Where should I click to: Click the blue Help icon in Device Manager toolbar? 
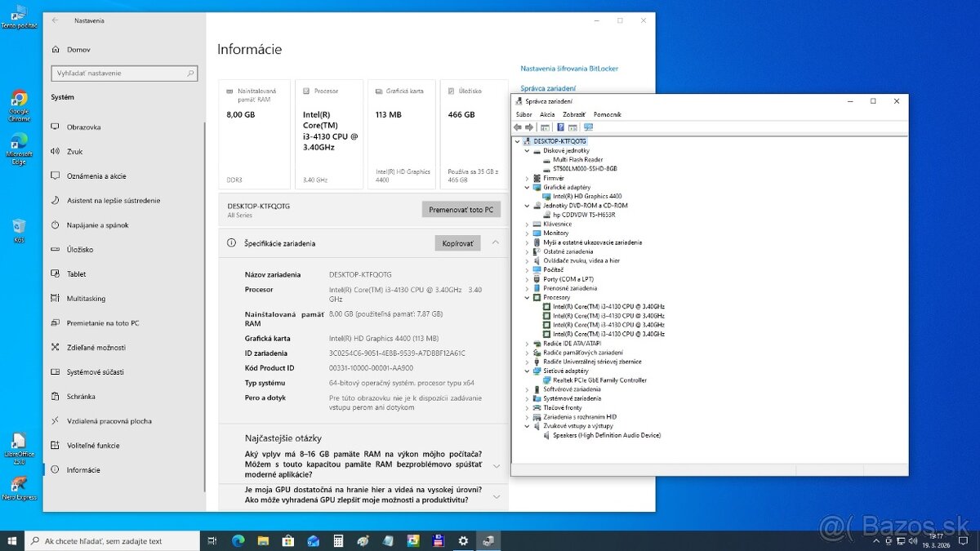click(x=560, y=127)
